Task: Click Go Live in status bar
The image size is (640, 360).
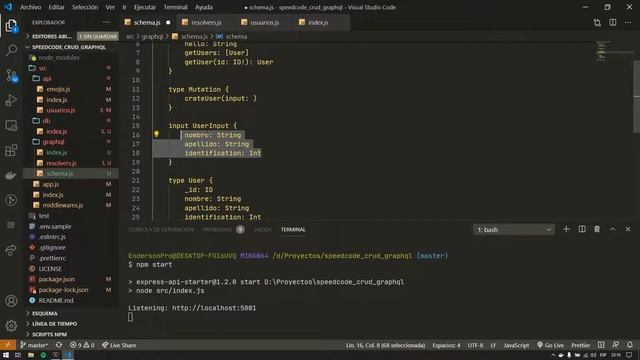Action: (550, 345)
